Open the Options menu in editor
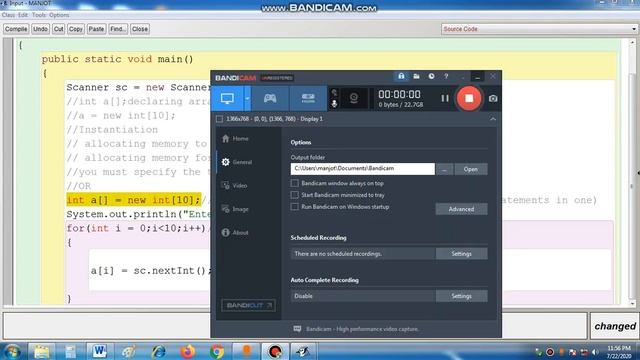The height and width of the screenshot is (360, 640). [x=59, y=15]
